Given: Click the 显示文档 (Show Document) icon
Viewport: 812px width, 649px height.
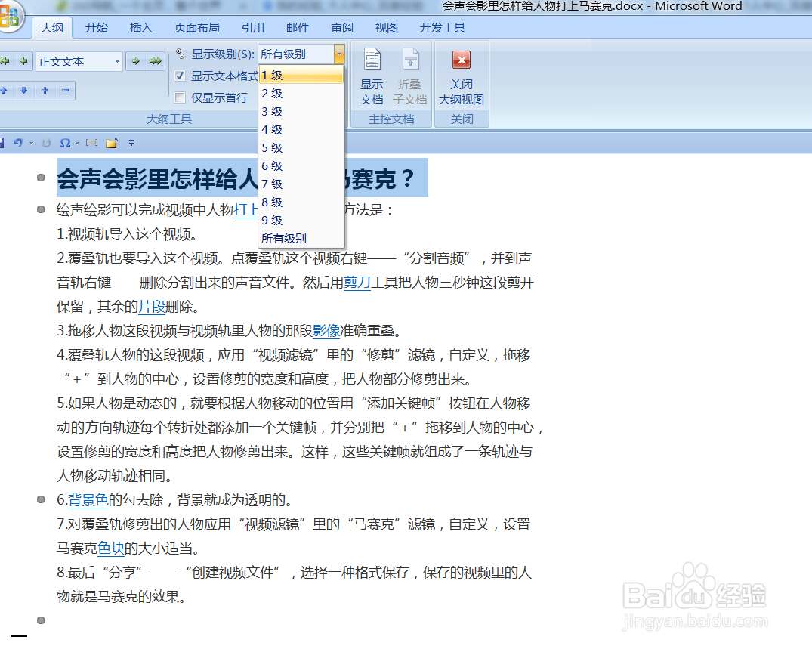Looking at the screenshot, I should [372, 72].
